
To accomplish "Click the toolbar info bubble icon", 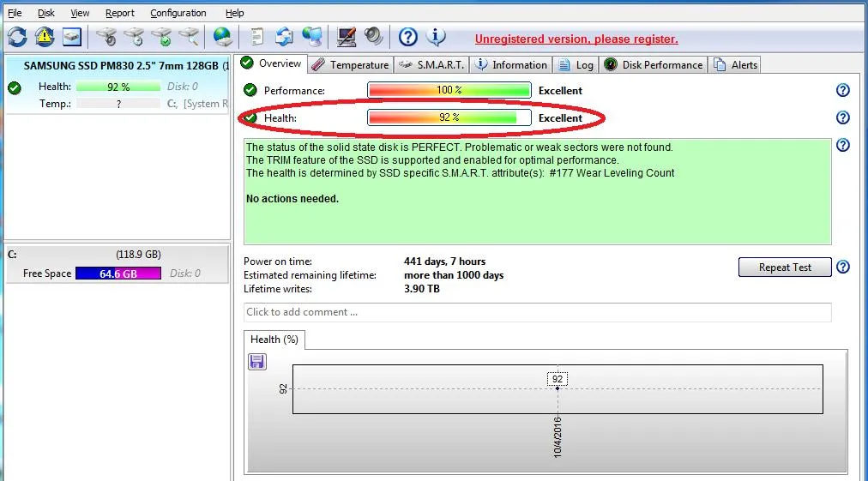I will [436, 37].
